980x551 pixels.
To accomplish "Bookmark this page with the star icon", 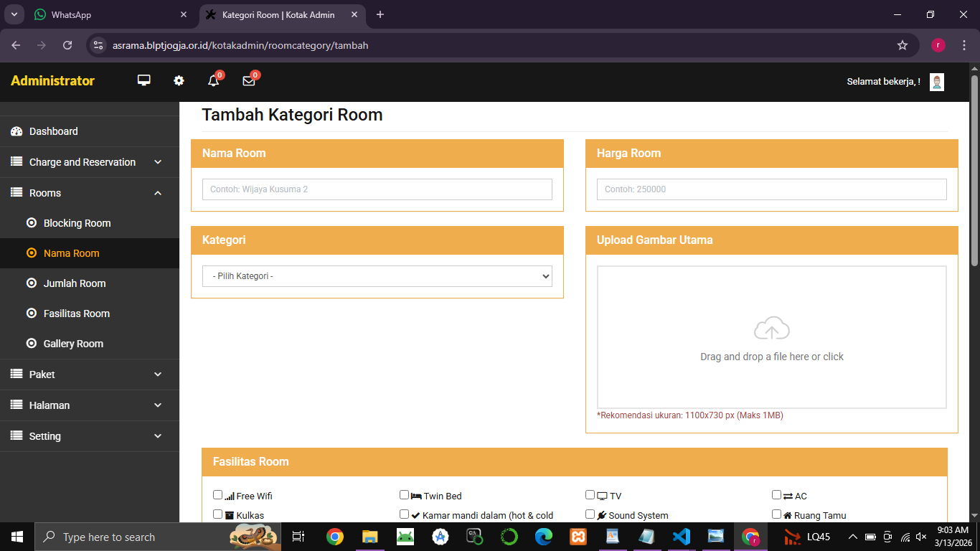I will (902, 45).
